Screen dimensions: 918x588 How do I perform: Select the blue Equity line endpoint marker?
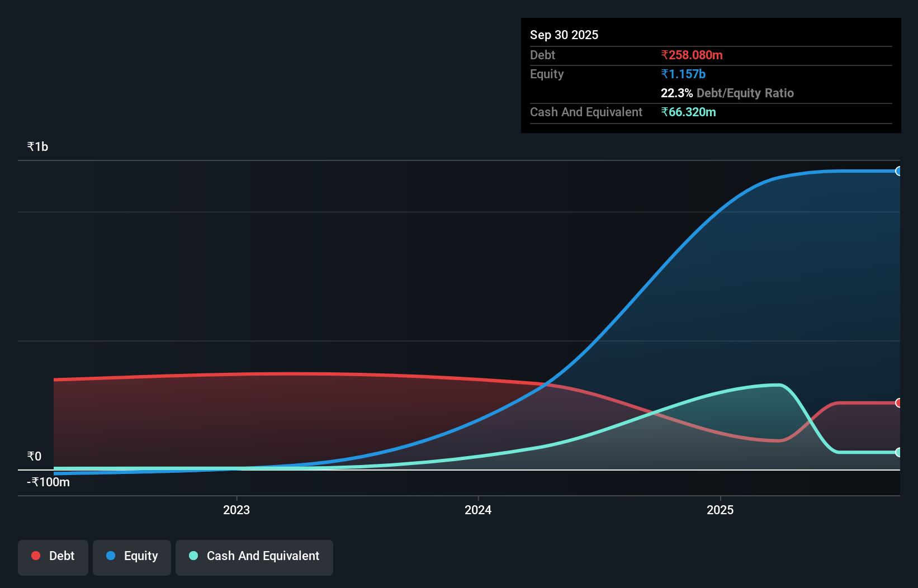coord(899,171)
